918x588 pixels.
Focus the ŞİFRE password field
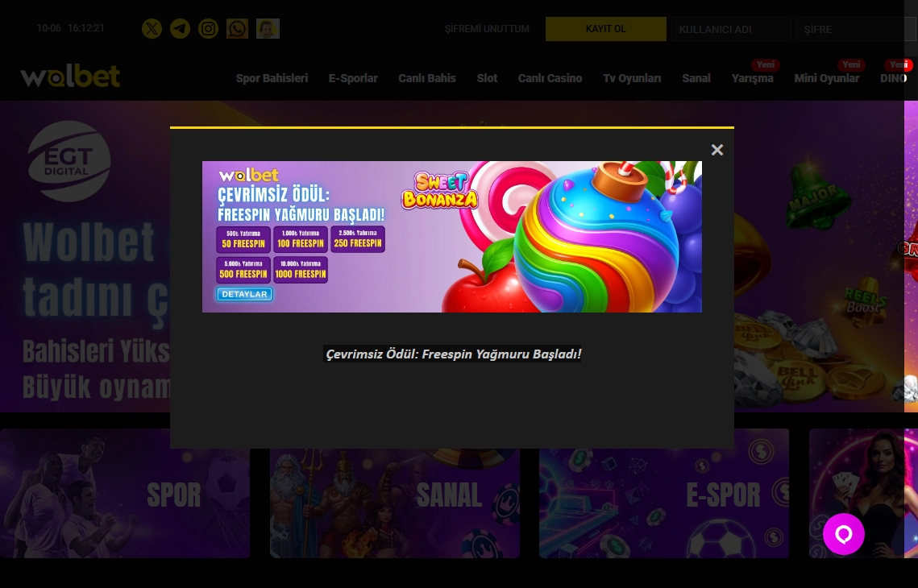pos(855,29)
